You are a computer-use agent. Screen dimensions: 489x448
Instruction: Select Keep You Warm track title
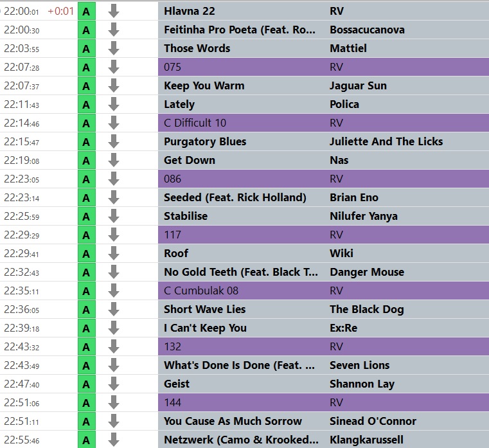coord(204,85)
